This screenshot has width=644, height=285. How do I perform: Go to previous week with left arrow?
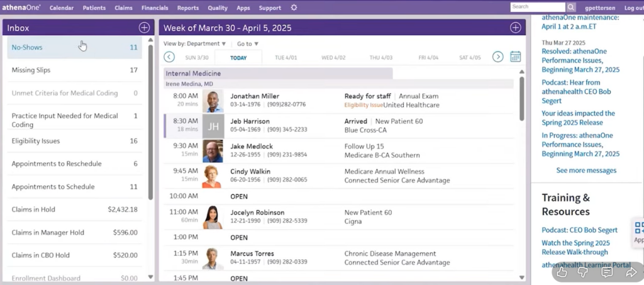pos(169,57)
